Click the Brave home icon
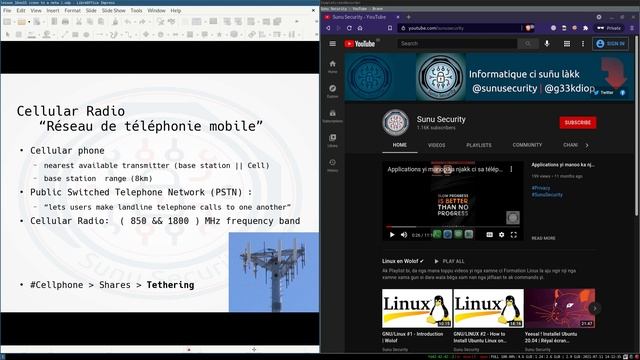Viewport: 640px width, 360px height. tap(360, 28)
